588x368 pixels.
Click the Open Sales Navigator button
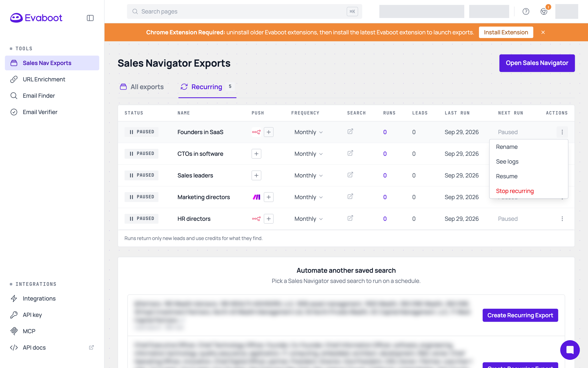coord(537,63)
